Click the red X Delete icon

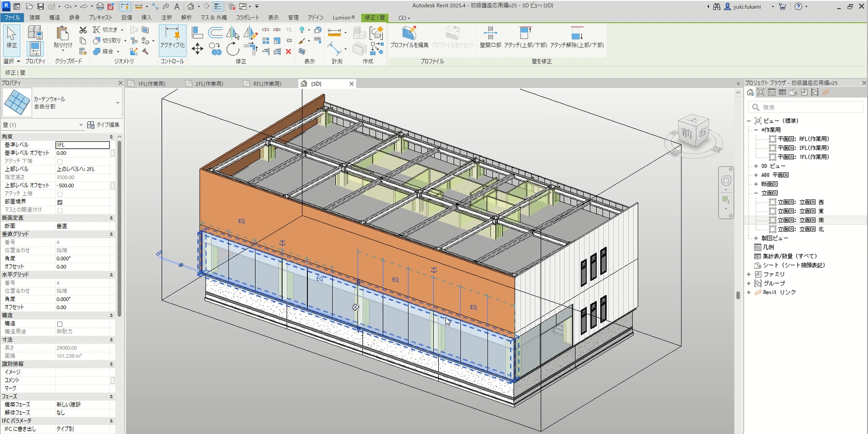288,51
